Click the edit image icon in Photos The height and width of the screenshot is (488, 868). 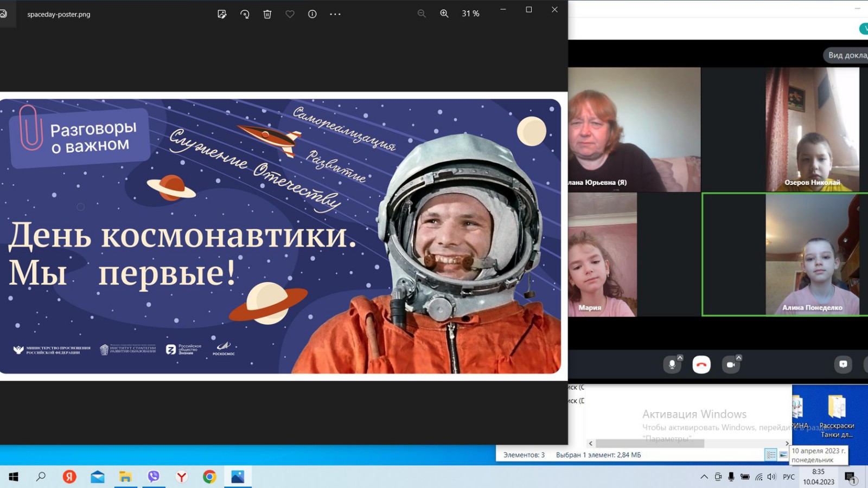pos(222,14)
